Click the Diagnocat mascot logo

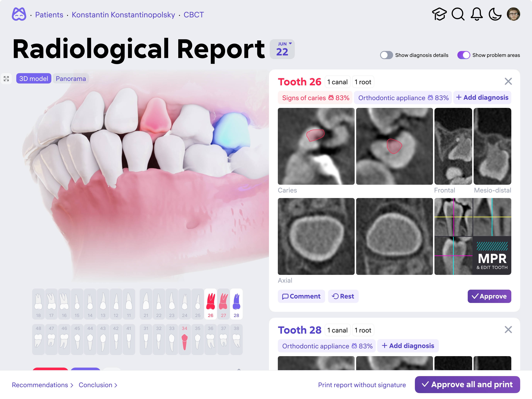19,14
